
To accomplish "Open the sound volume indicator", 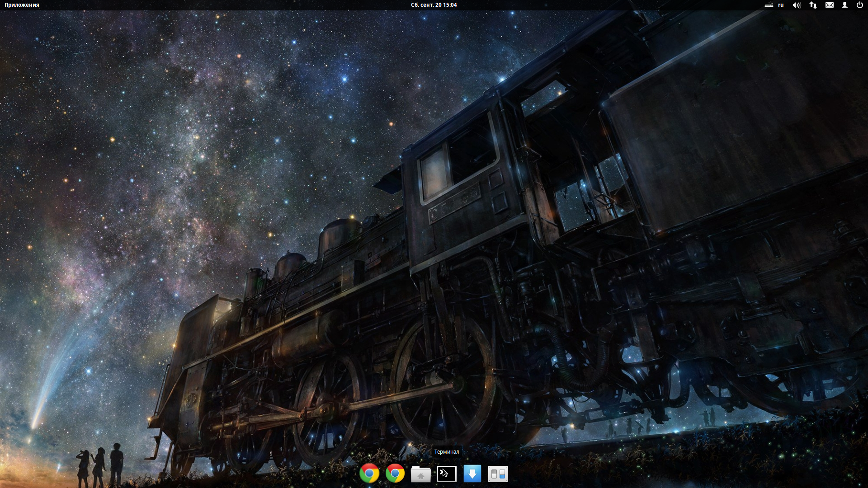I will pyautogui.click(x=797, y=5).
